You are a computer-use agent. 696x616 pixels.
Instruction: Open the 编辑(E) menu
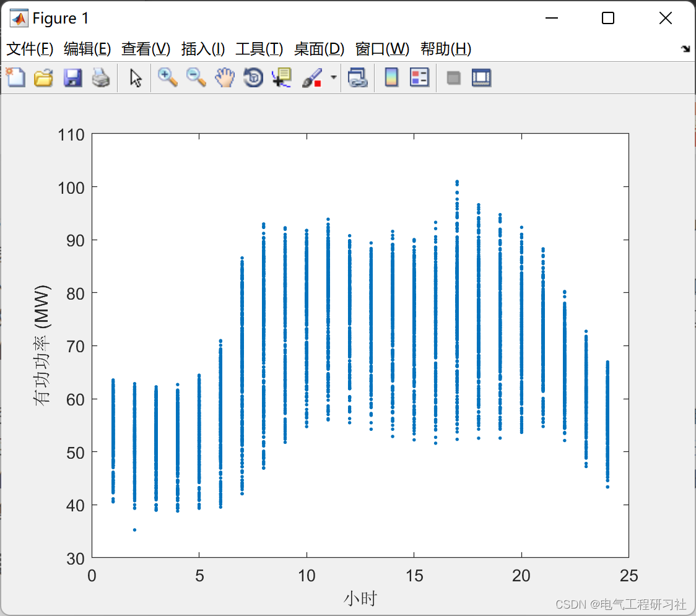pyautogui.click(x=87, y=49)
